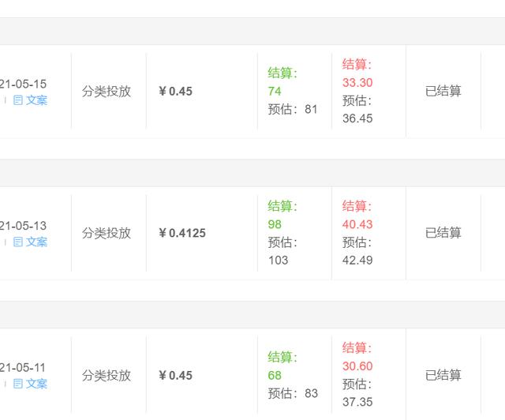505x420 pixels.
Task: Click the document icon in the 21-05-11 row
Action: (17, 384)
